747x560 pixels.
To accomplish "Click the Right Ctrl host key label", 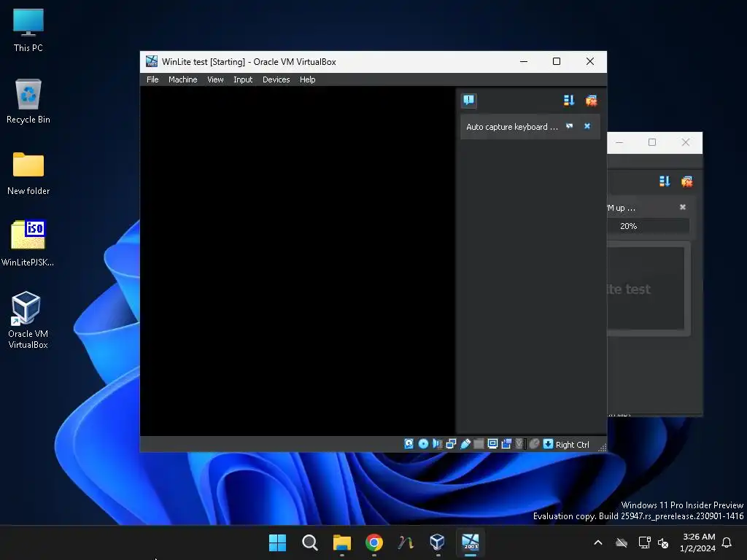I will click(572, 444).
